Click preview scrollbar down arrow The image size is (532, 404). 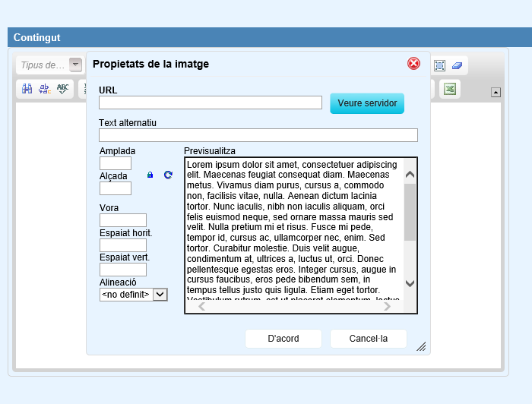pyautogui.click(x=410, y=283)
